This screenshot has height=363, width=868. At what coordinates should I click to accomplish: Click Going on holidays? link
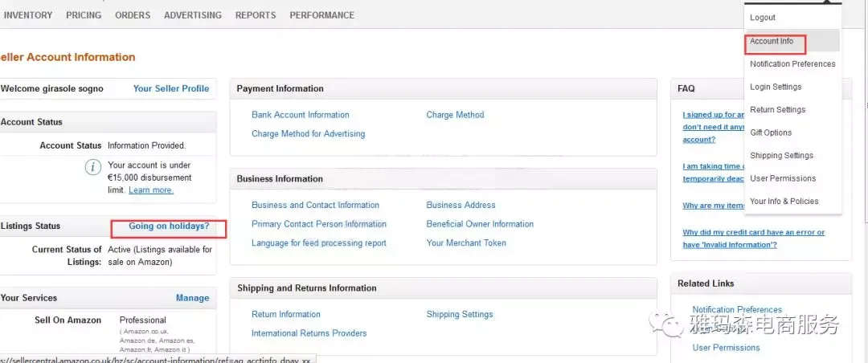pos(169,226)
